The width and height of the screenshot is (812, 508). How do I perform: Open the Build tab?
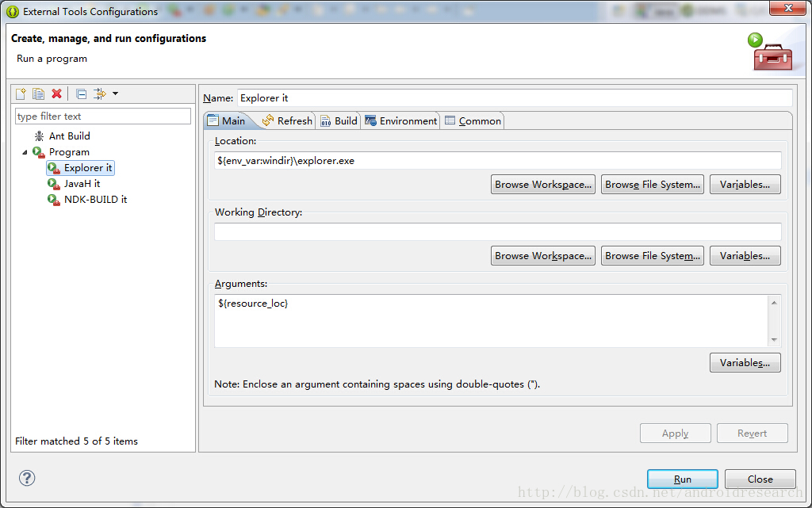click(x=339, y=121)
